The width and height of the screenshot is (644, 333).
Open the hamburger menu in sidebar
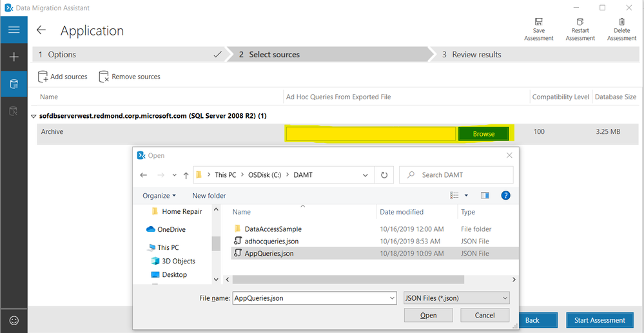click(14, 30)
